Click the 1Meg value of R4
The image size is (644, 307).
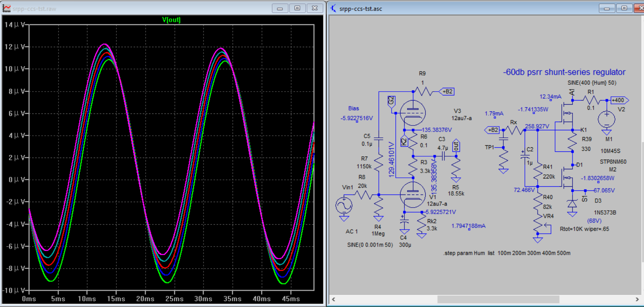click(x=378, y=234)
